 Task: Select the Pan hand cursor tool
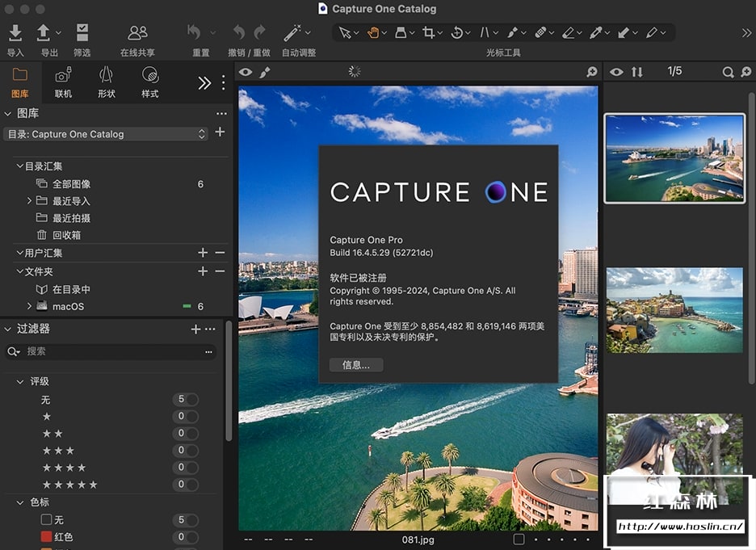pyautogui.click(x=373, y=33)
